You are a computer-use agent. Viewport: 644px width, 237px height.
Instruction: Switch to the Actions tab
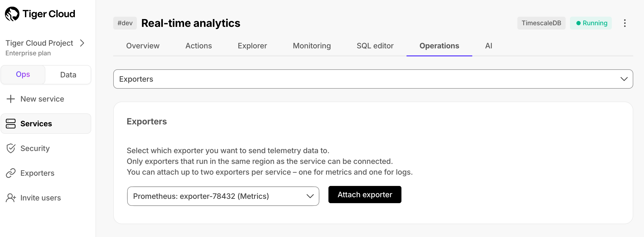click(199, 46)
